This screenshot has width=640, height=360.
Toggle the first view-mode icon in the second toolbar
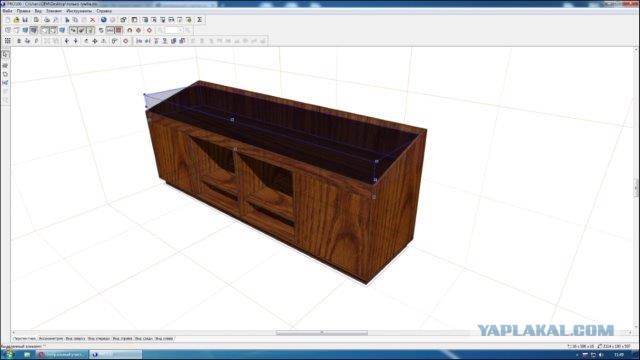pos(8,30)
